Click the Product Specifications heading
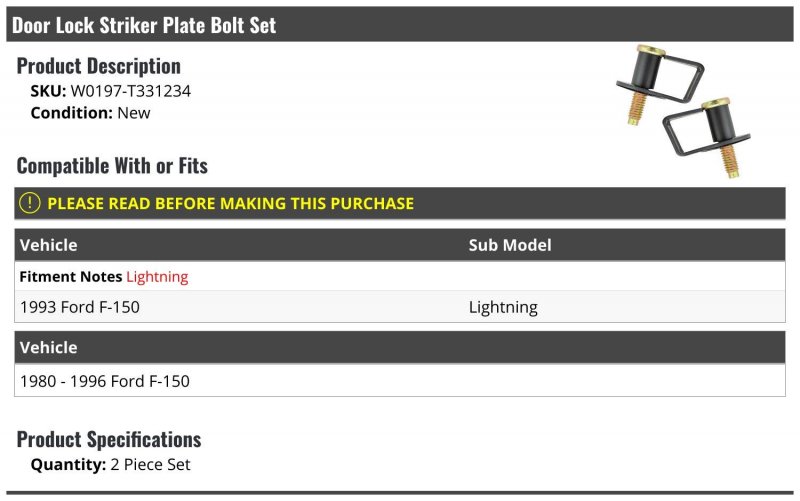Viewport: 800px width, 501px height. click(109, 439)
